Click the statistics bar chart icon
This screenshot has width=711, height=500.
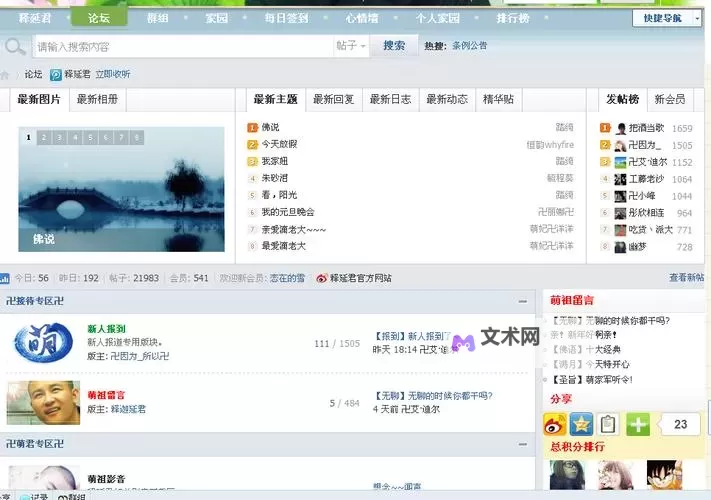click(5, 278)
